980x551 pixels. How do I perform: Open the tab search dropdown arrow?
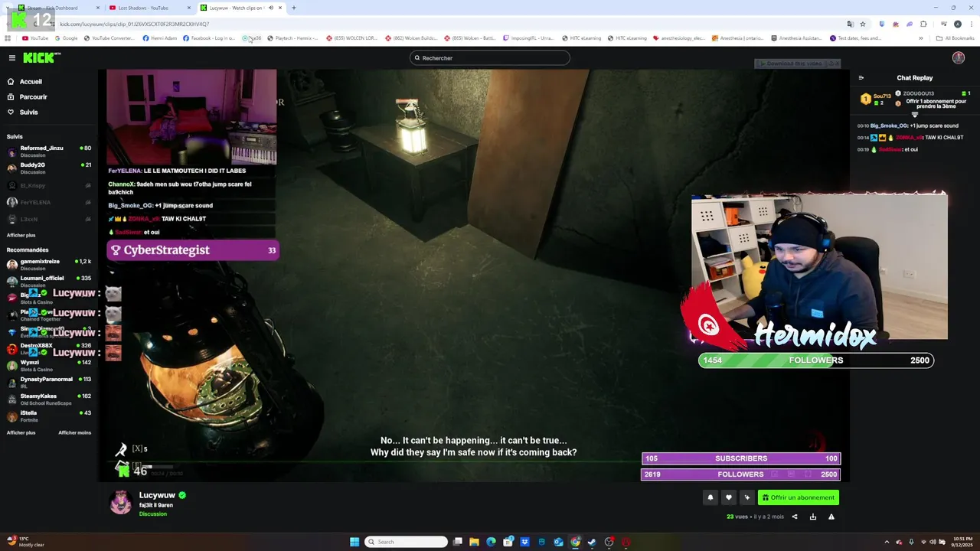8,8
